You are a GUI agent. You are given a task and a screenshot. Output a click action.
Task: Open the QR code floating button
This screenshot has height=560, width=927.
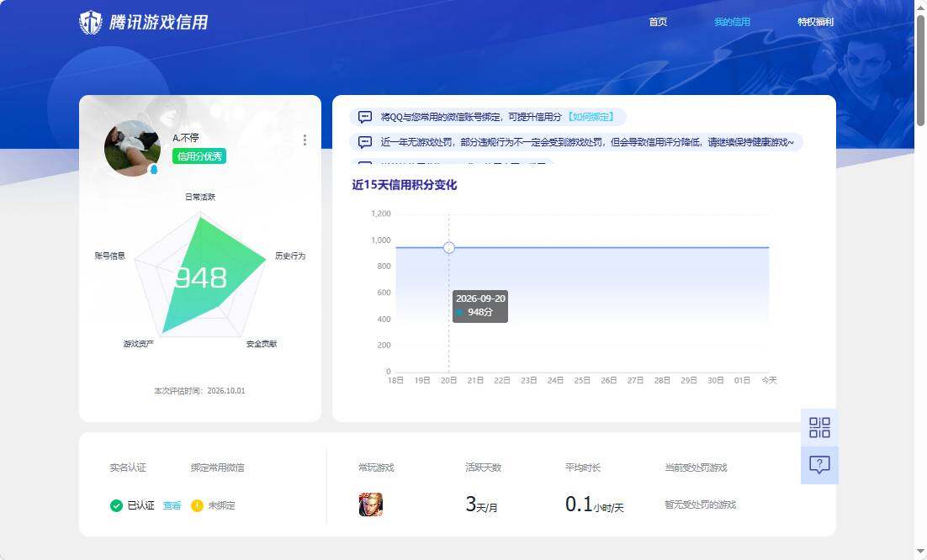tap(819, 428)
